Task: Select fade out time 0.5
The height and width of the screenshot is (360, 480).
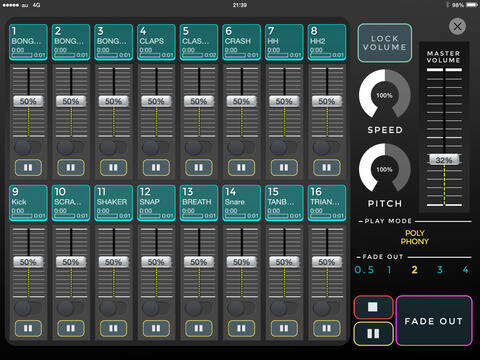Action: 364,270
